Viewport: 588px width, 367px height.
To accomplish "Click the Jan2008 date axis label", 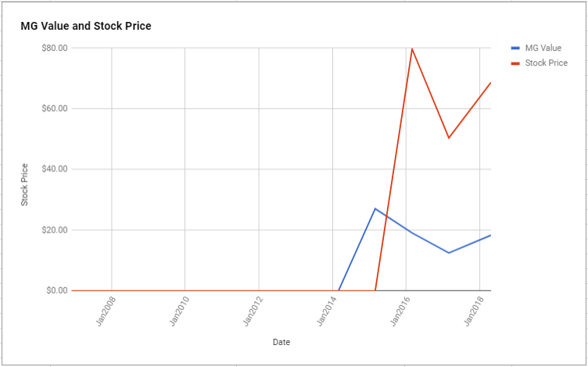I will [106, 311].
